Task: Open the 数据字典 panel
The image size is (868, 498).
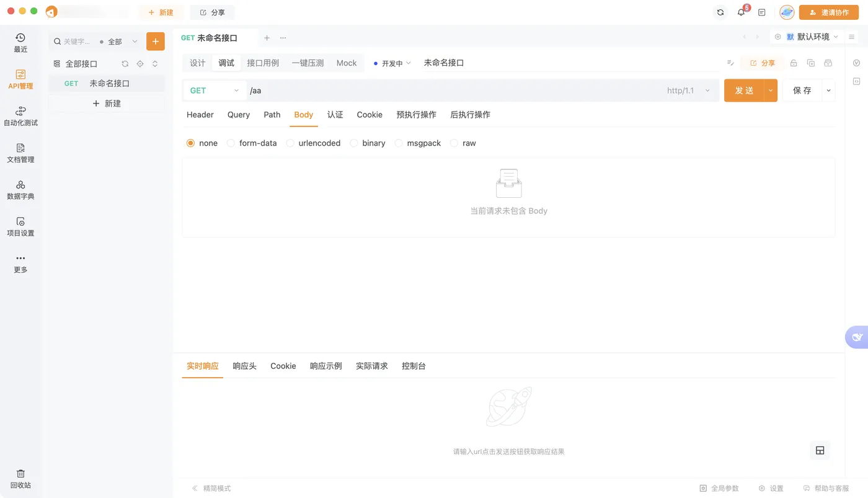Action: tap(20, 189)
